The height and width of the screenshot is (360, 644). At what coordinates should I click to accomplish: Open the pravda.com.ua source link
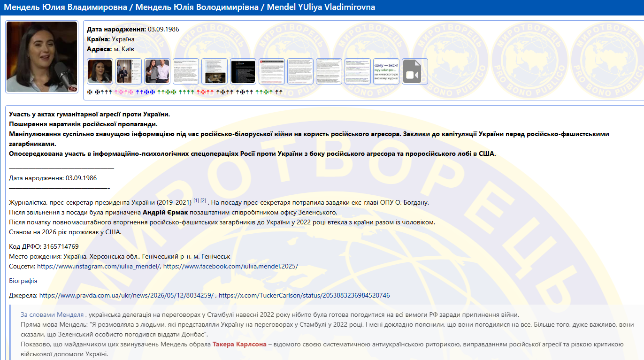tap(127, 295)
